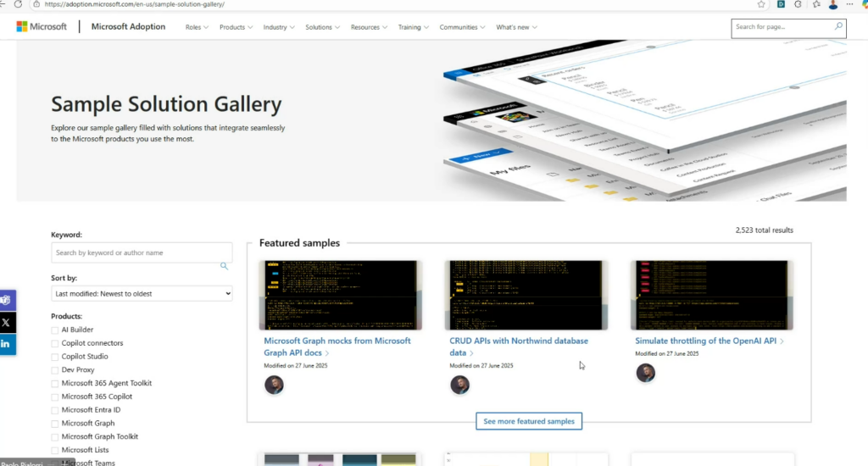
Task: Open the teal browser extension icon
Action: coord(781,4)
